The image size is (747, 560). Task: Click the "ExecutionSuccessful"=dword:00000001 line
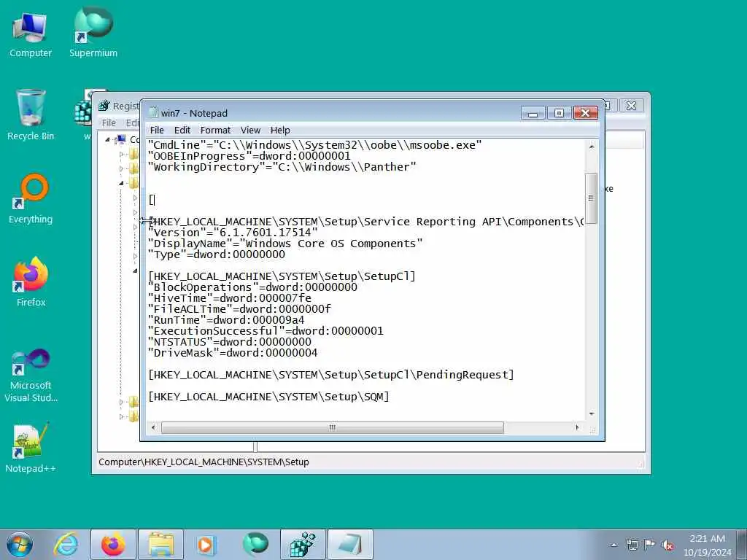(266, 331)
